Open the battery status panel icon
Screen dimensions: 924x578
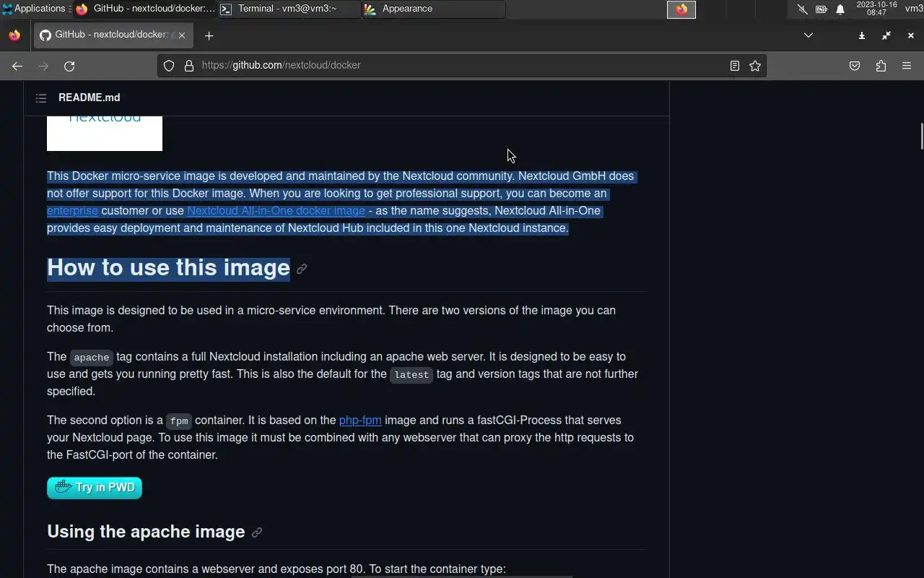(821, 9)
